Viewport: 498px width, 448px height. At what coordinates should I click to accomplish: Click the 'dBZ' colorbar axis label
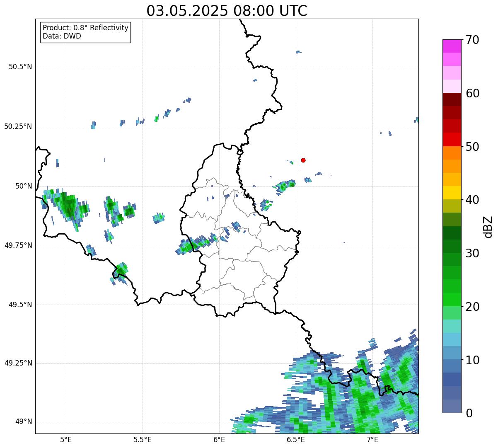click(488, 227)
